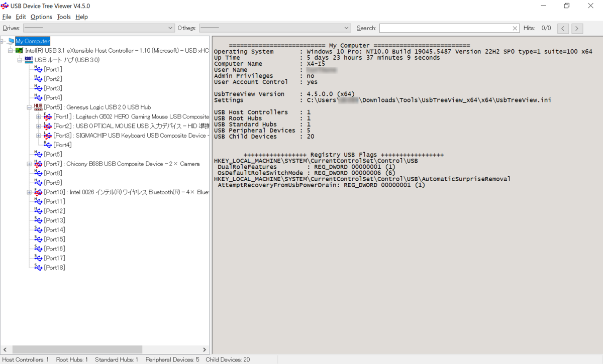Click the SuperSpeed USB icon beside Port18

point(38,268)
